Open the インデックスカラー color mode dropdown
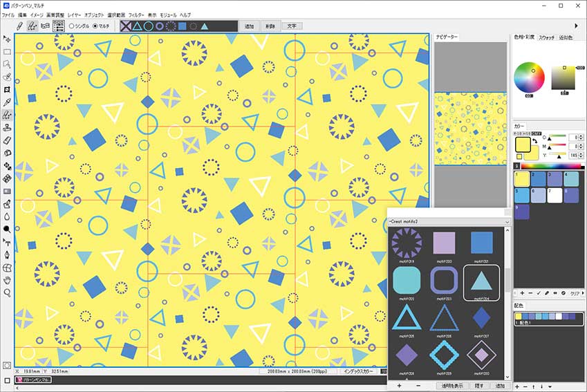The height and width of the screenshot is (392, 587). (359, 371)
